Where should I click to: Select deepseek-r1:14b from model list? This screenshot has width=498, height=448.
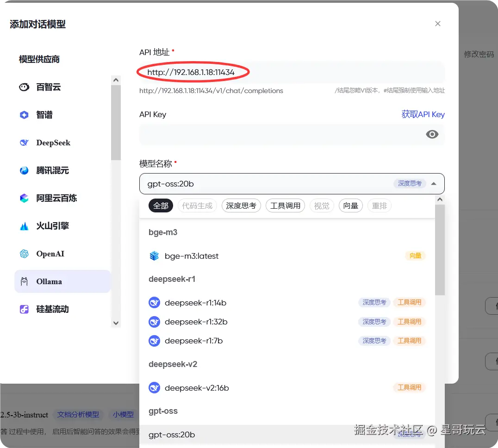click(x=287, y=303)
